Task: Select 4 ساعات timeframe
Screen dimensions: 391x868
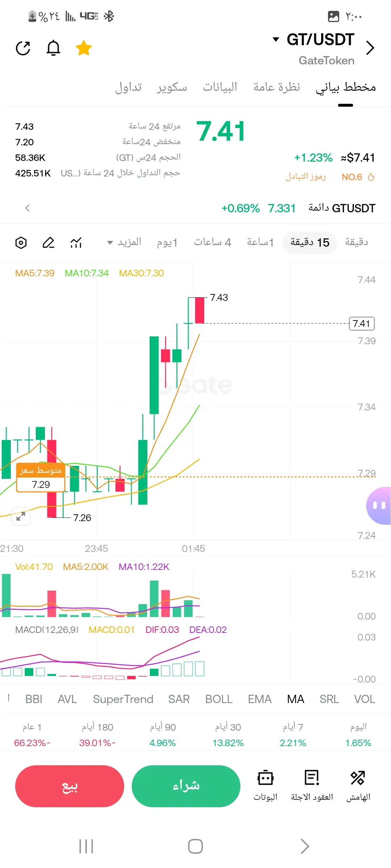Action: tap(213, 242)
